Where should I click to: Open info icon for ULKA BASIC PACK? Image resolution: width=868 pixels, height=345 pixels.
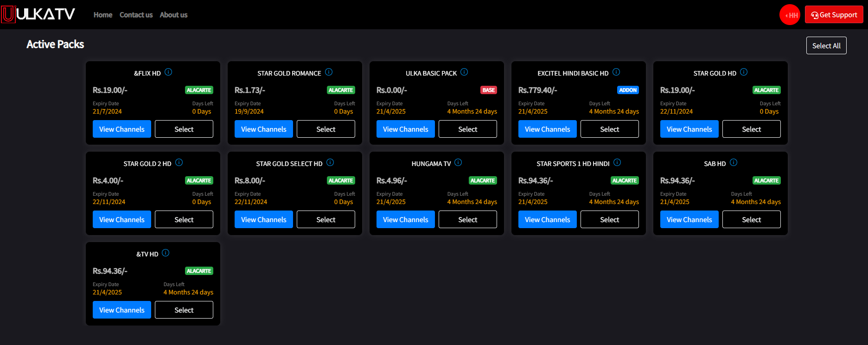pos(464,72)
